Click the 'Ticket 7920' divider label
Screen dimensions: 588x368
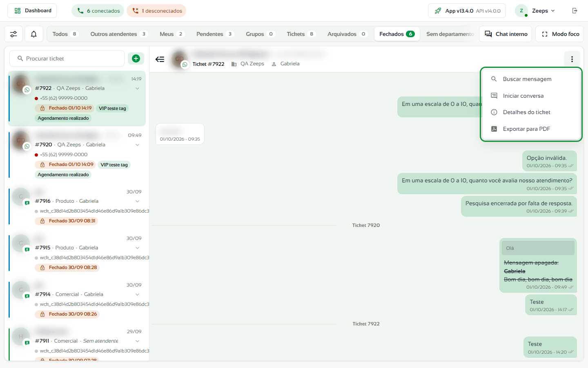(x=366, y=225)
